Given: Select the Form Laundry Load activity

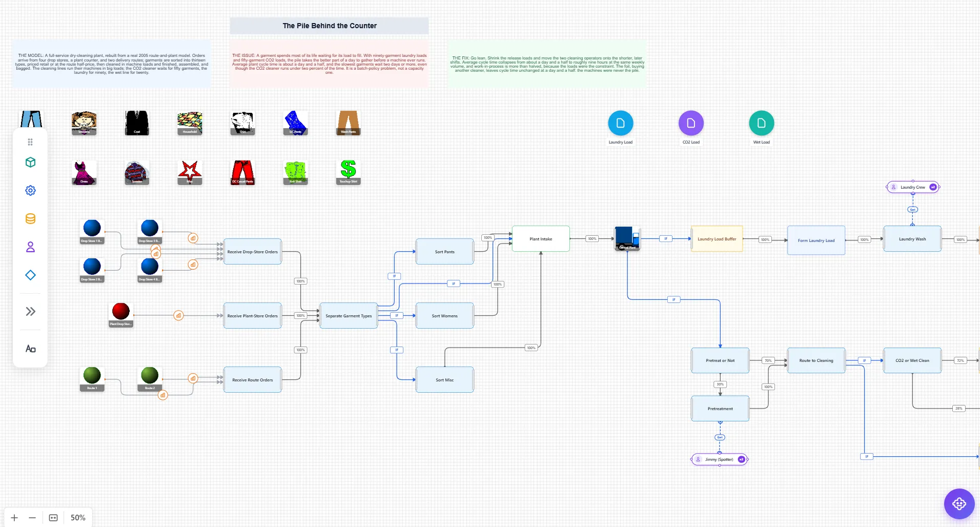Looking at the screenshot, I should pyautogui.click(x=816, y=240).
